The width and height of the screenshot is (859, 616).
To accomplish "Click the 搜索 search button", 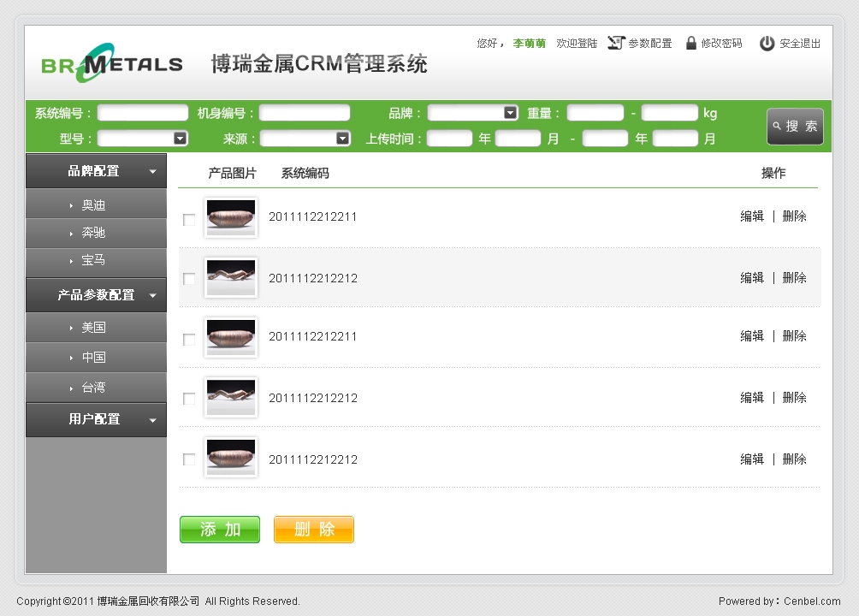I will (x=795, y=126).
